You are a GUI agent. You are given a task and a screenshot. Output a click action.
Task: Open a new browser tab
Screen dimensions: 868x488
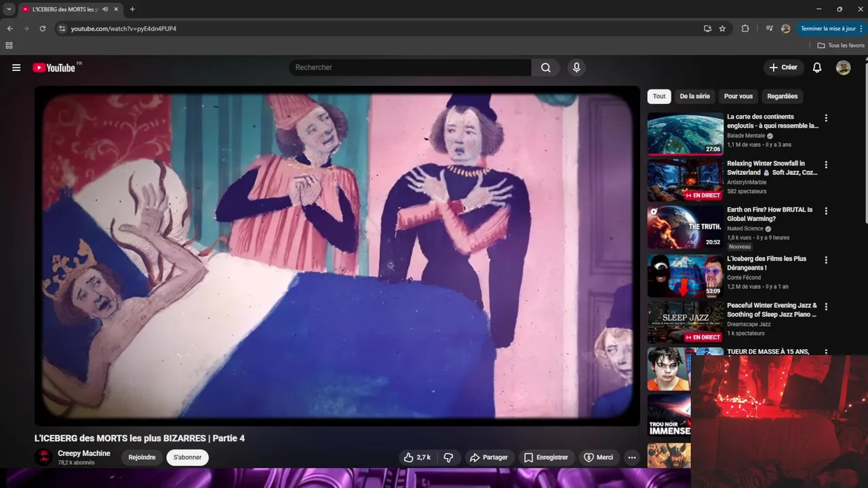[132, 9]
